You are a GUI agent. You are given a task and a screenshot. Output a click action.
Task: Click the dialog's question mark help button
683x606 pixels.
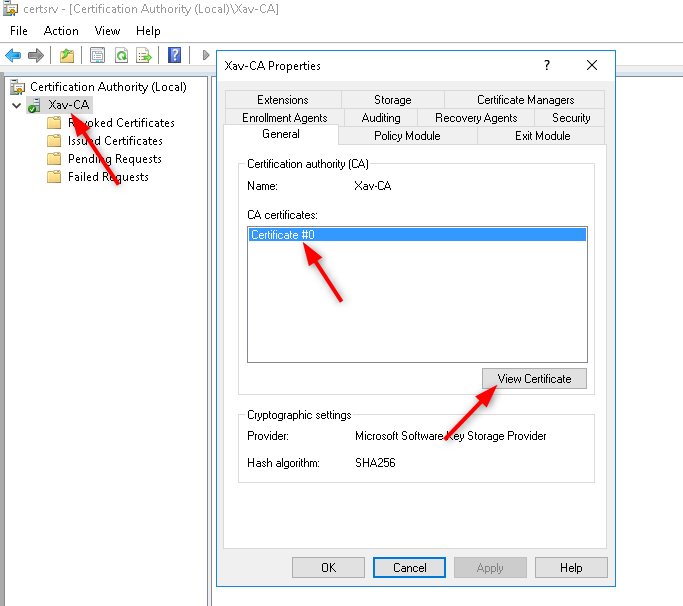point(547,65)
